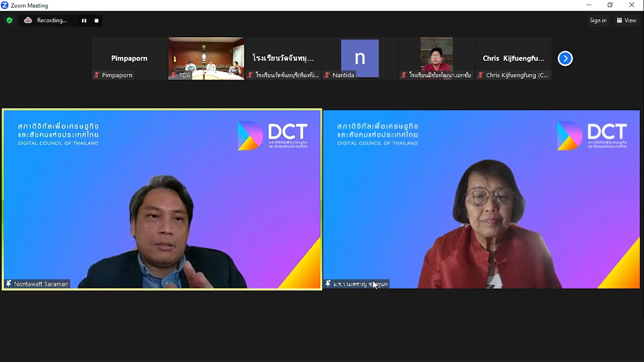Stop the meeting recording
The image size is (644, 362).
click(97, 21)
